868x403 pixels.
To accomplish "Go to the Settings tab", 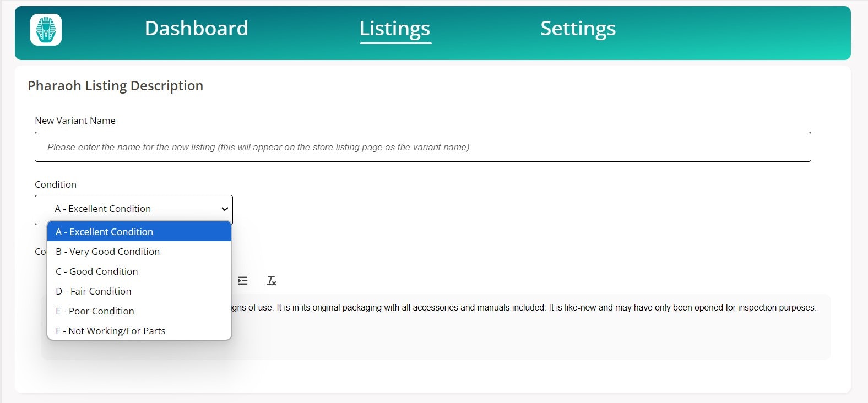I will pyautogui.click(x=578, y=29).
